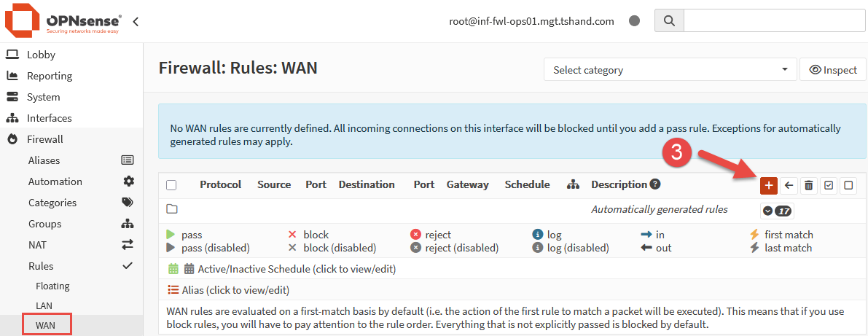Image resolution: width=868 pixels, height=336 pixels.
Task: Expand the 17 automatically generated rules
Action: point(777,211)
